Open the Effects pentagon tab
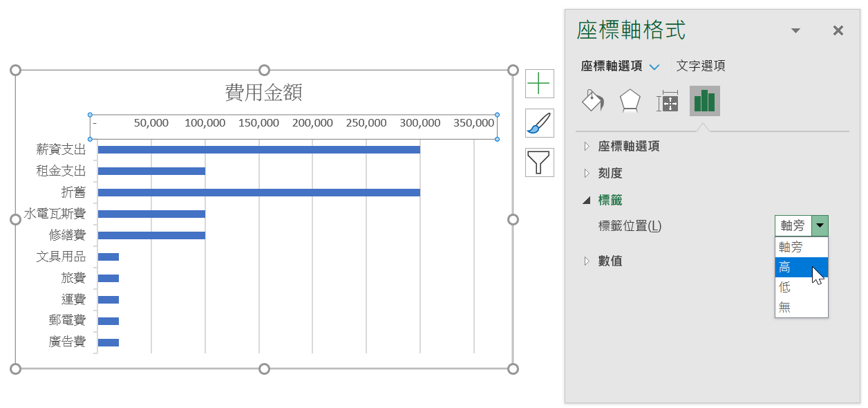The image size is (868, 408). [x=630, y=101]
